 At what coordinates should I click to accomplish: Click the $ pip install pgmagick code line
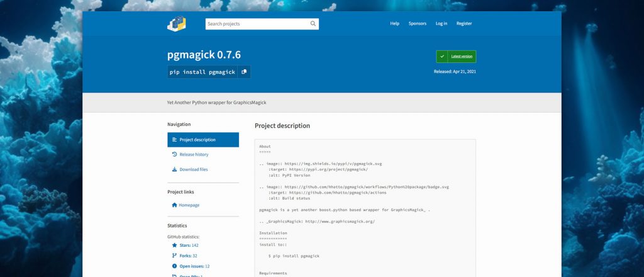294,256
